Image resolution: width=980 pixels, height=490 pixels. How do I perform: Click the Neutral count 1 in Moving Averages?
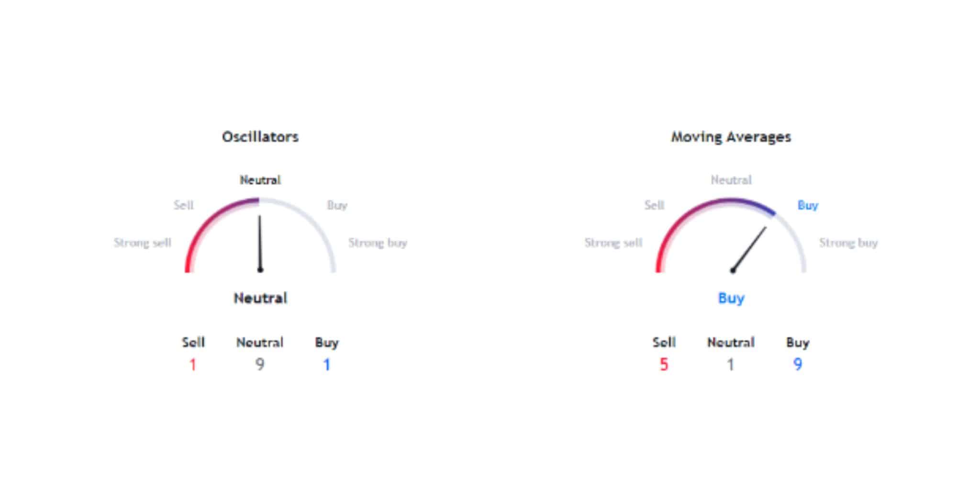pyautogui.click(x=731, y=365)
